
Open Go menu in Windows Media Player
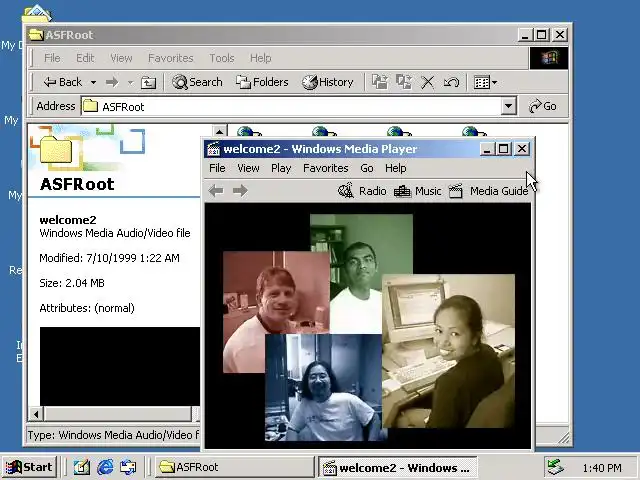[x=367, y=168]
